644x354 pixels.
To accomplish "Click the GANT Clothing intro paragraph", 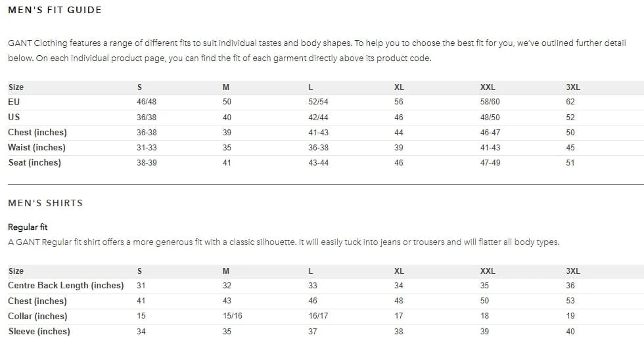I will tap(317, 51).
